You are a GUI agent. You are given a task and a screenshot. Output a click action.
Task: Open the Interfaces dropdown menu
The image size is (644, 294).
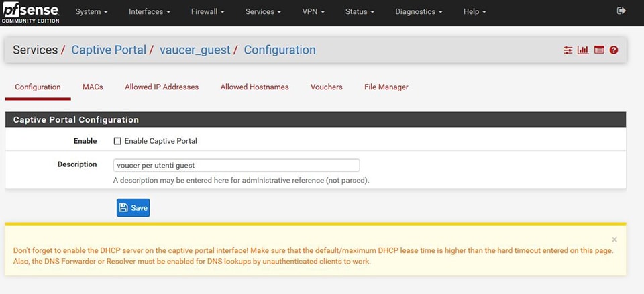[x=149, y=12]
